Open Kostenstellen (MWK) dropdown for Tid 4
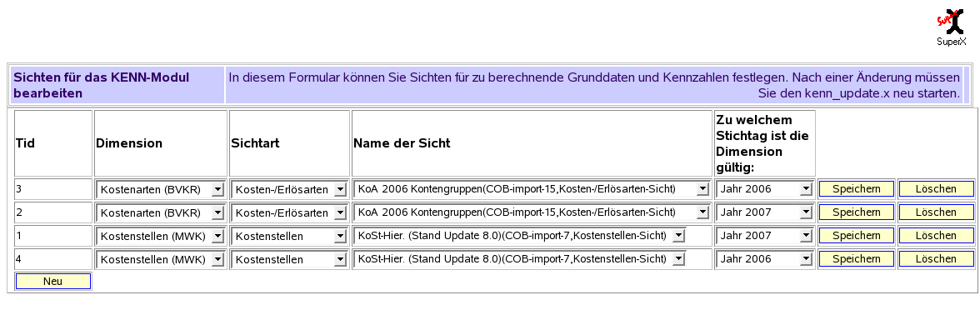This screenshot has width=980, height=315. pos(160,259)
